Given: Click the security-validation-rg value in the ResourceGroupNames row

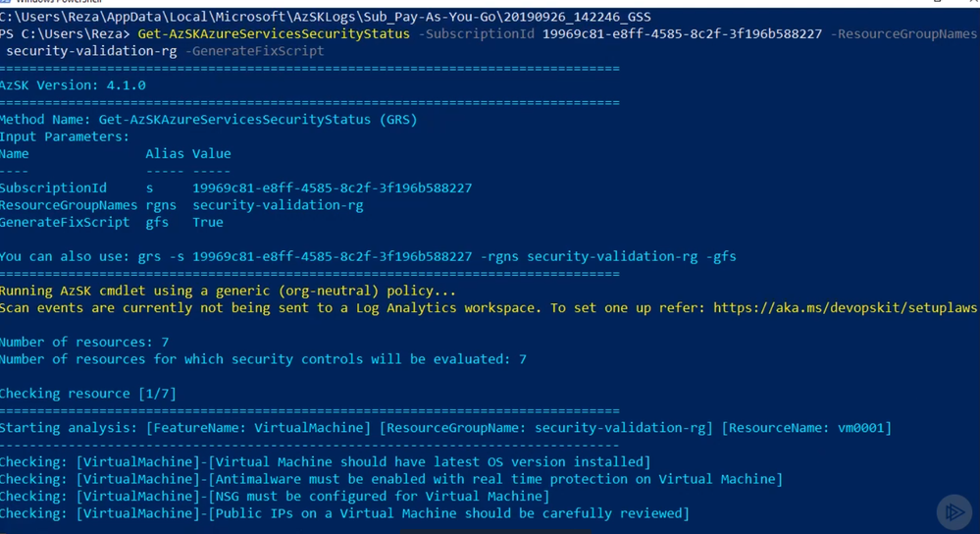Looking at the screenshot, I should 278,205.
